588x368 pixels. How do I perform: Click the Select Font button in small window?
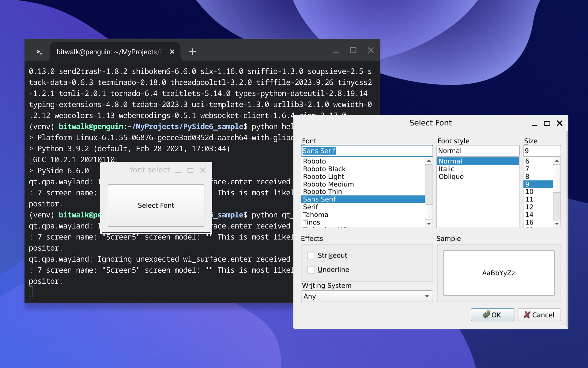(156, 205)
